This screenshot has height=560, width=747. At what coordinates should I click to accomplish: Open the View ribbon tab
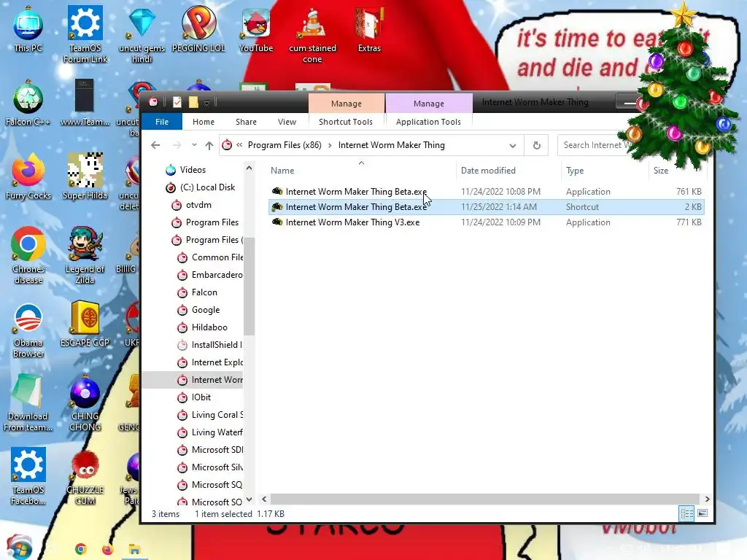(287, 122)
